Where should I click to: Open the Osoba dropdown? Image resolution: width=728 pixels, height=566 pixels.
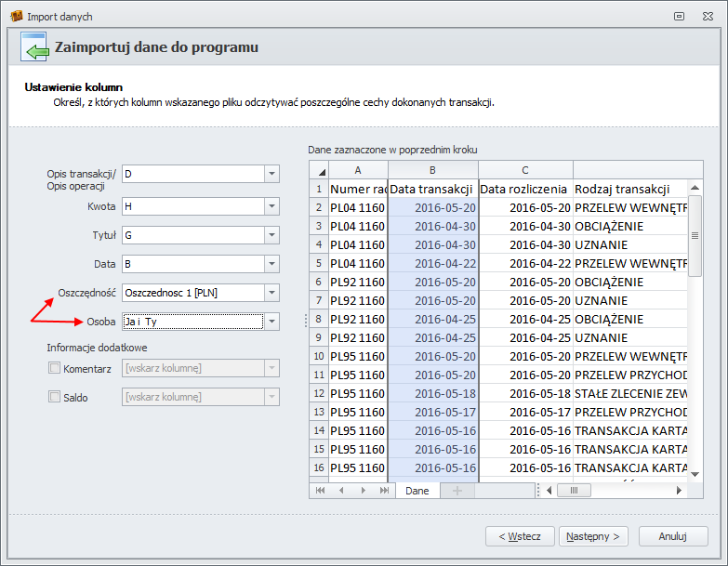[271, 322]
